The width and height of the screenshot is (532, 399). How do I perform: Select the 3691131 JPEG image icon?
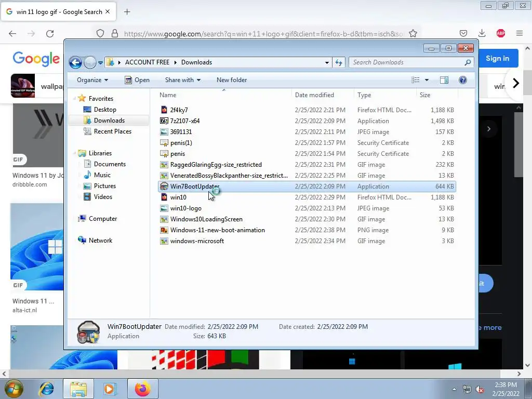click(x=164, y=131)
